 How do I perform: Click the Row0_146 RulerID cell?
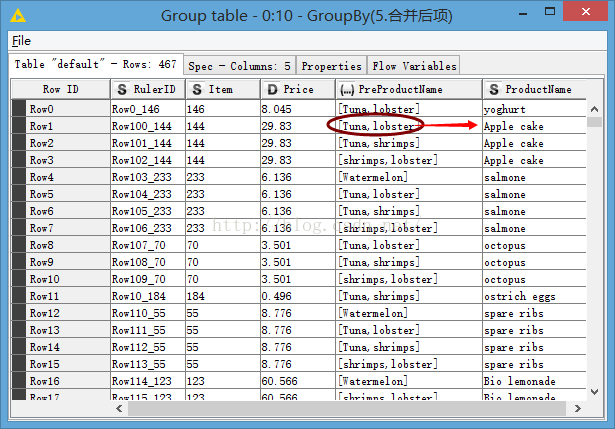tap(148, 109)
